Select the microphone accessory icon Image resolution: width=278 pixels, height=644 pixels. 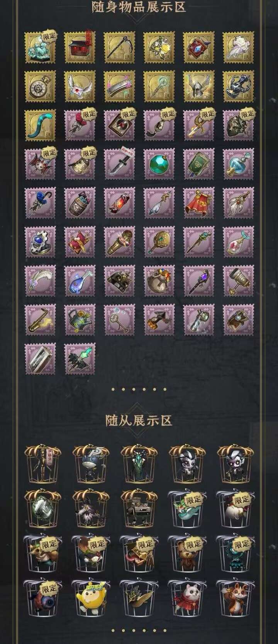(x=119, y=241)
